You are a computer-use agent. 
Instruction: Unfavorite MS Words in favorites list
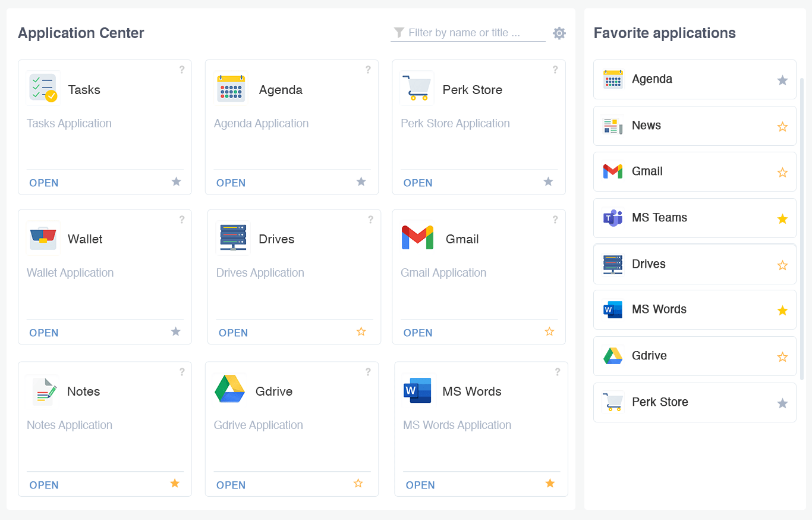coord(782,311)
